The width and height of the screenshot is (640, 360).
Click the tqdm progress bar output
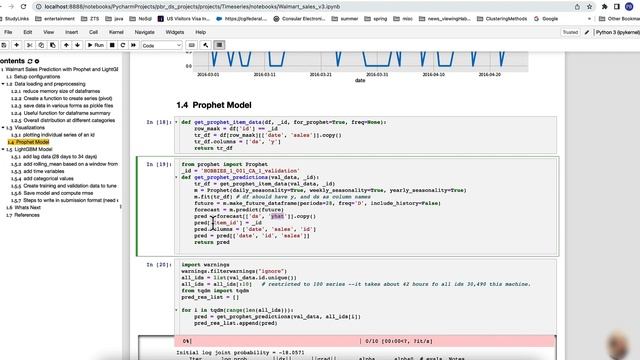(x=365, y=341)
